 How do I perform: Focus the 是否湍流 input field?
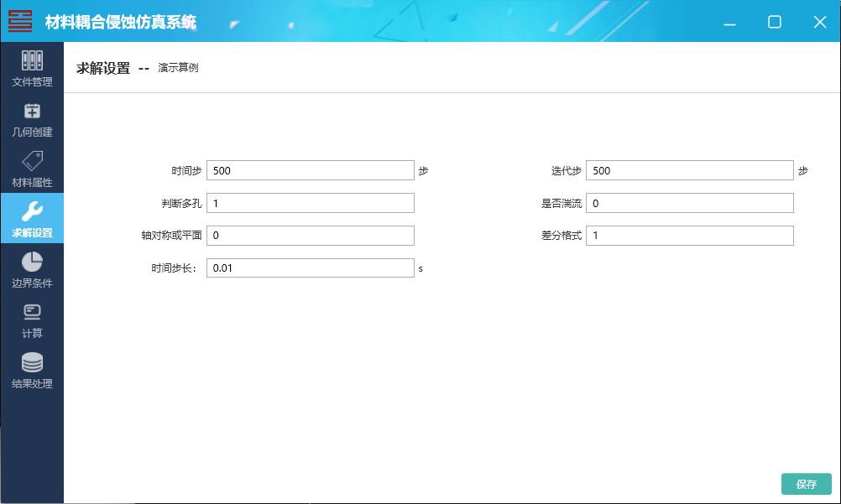pos(689,203)
